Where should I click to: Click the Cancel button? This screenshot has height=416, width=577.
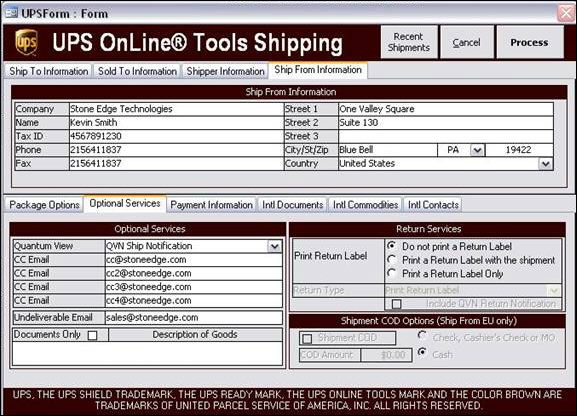click(x=466, y=42)
